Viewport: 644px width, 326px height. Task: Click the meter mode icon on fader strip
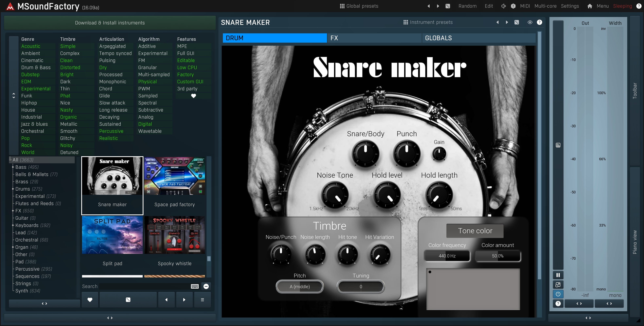558,145
